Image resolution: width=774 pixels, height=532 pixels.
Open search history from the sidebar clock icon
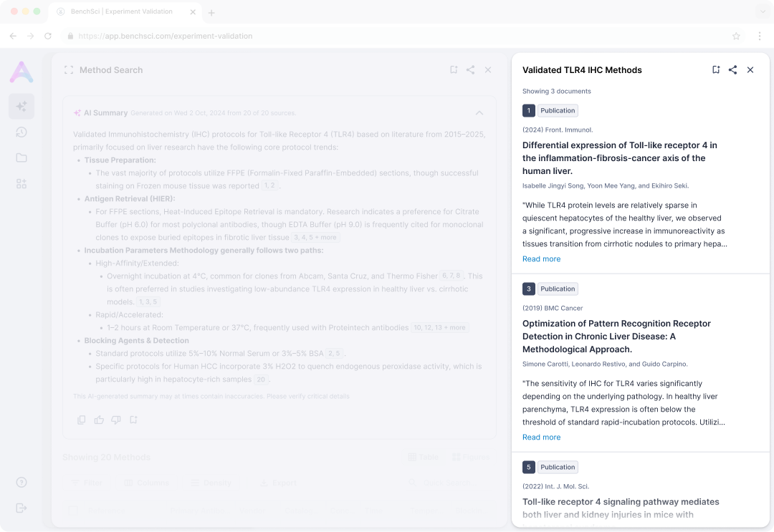(x=21, y=132)
